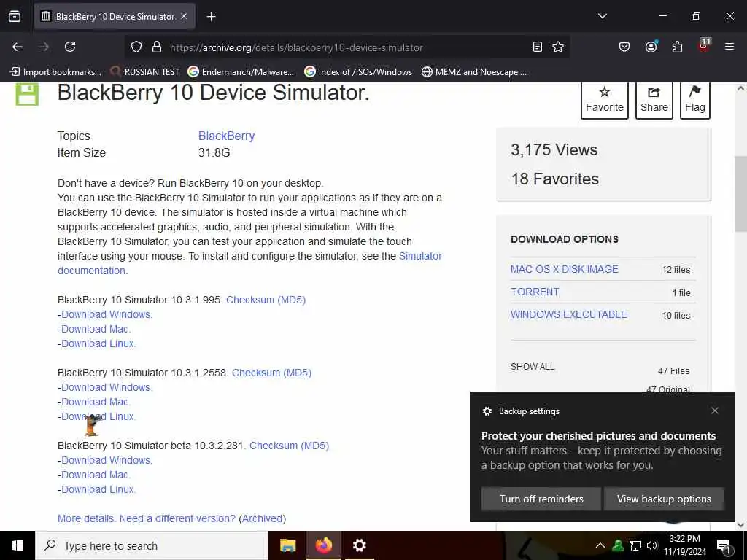Expand MAC OS X DISK IMAGE downloads
This screenshot has width=747, height=560.
tap(564, 269)
